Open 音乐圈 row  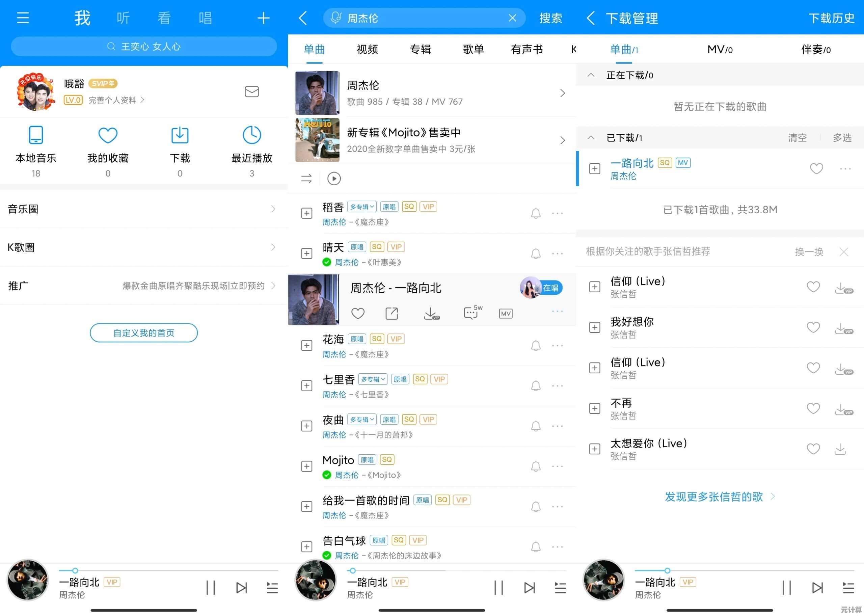[144, 209]
